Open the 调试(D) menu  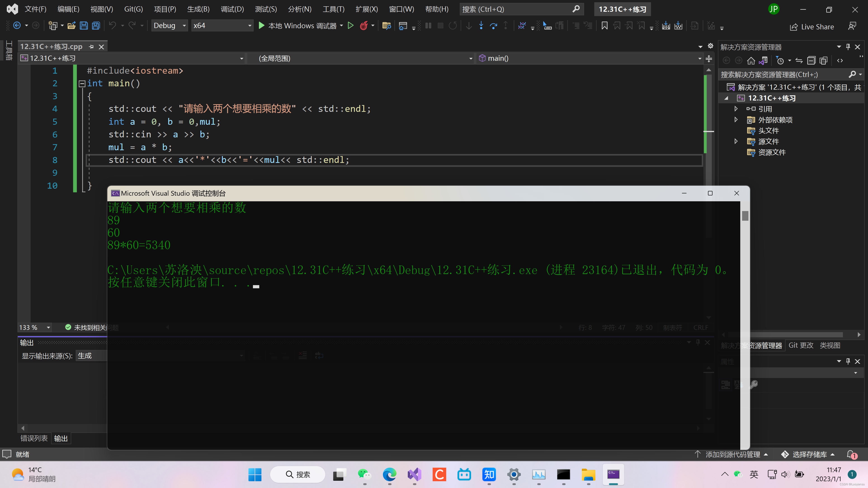(232, 9)
